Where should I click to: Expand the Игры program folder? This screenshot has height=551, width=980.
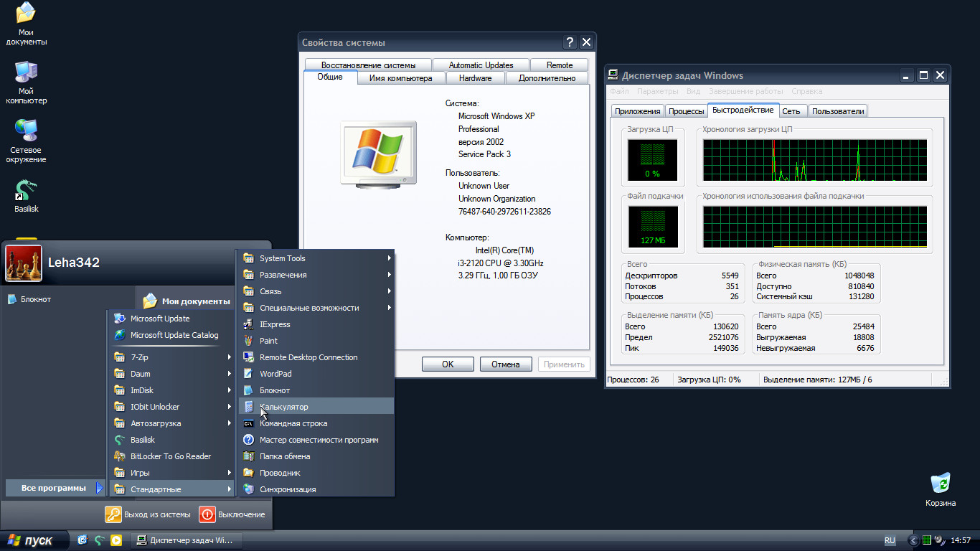[171, 473]
